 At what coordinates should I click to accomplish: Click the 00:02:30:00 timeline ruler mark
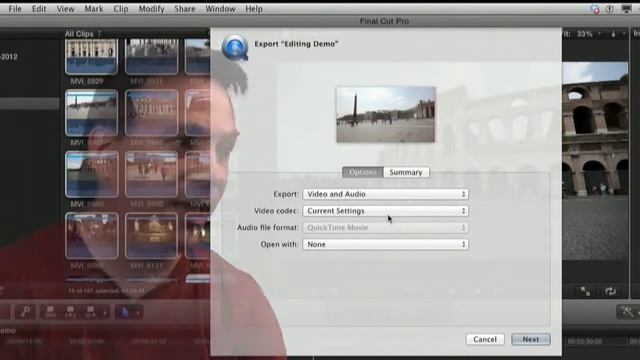(x=584, y=341)
